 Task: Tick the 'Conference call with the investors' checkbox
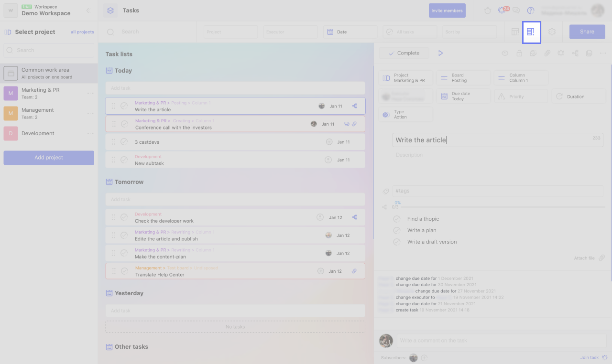(124, 124)
